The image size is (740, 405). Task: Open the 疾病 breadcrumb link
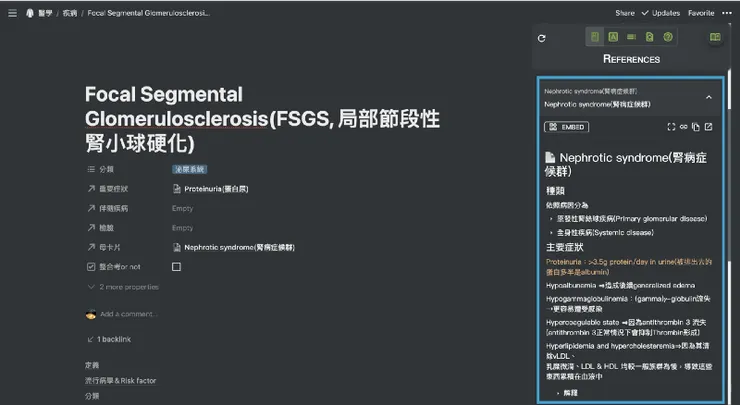coord(70,13)
